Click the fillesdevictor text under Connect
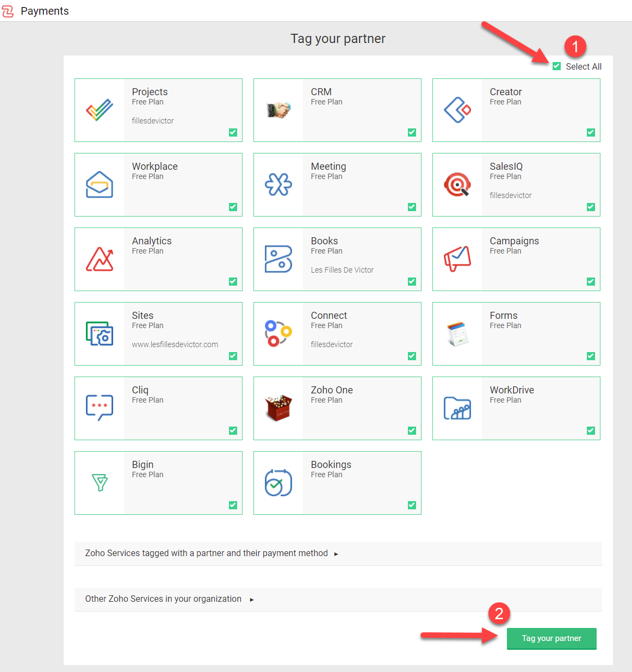632x672 pixels. click(332, 344)
